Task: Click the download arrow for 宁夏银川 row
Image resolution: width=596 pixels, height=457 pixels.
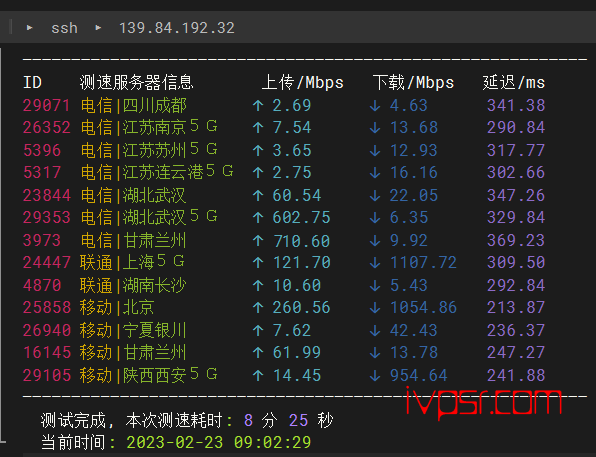Action: (x=375, y=330)
